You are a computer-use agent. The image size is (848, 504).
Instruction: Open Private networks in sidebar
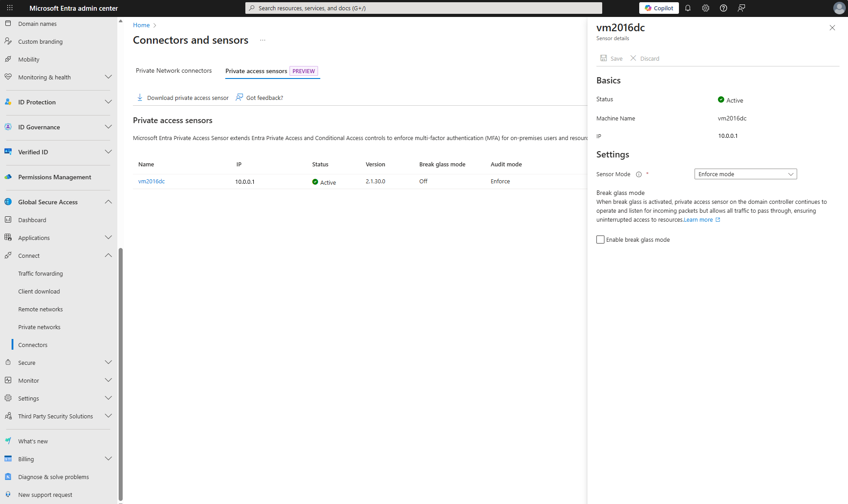(x=39, y=327)
